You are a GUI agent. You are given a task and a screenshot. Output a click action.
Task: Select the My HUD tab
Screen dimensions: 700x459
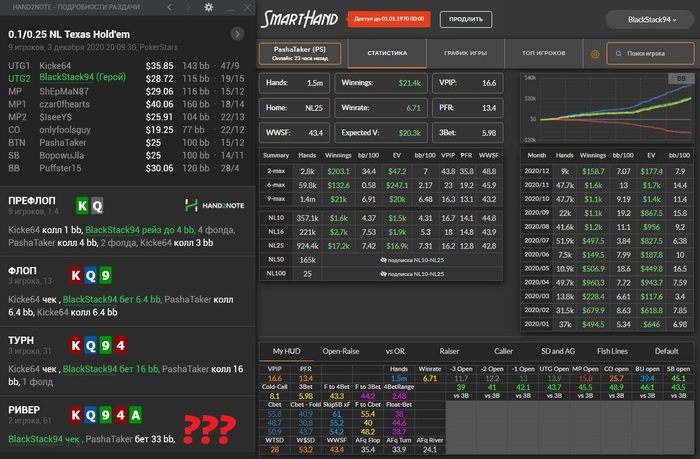pyautogui.click(x=286, y=351)
